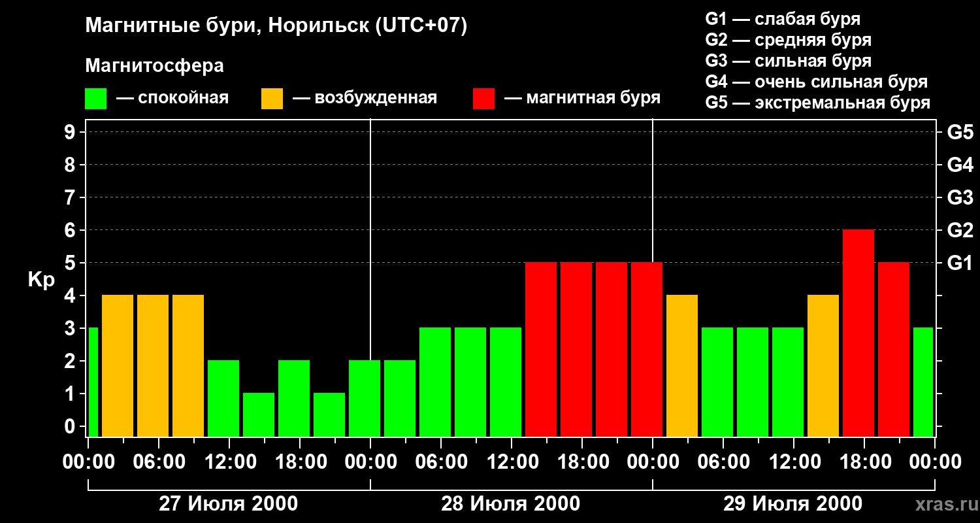Screen dimensions: 980x523
Task: Click the 06:00 time label for 29 Июля
Action: point(723,462)
